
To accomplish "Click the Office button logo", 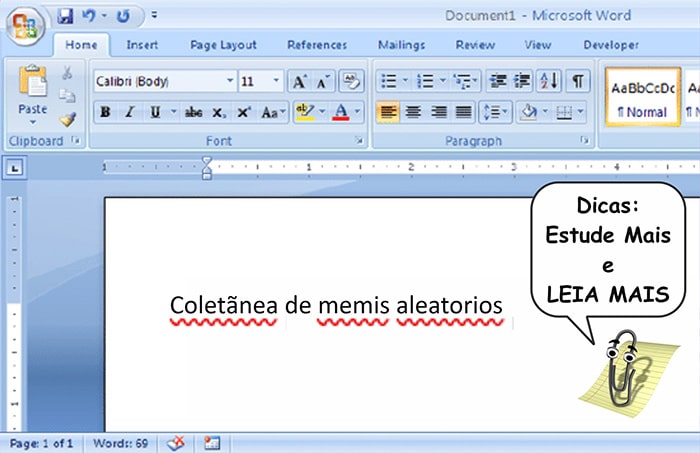I will coord(27,25).
